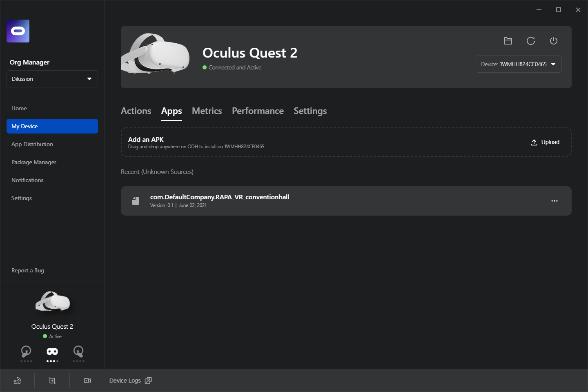
Task: Start video recording with bottom bar icon
Action: pos(87,381)
